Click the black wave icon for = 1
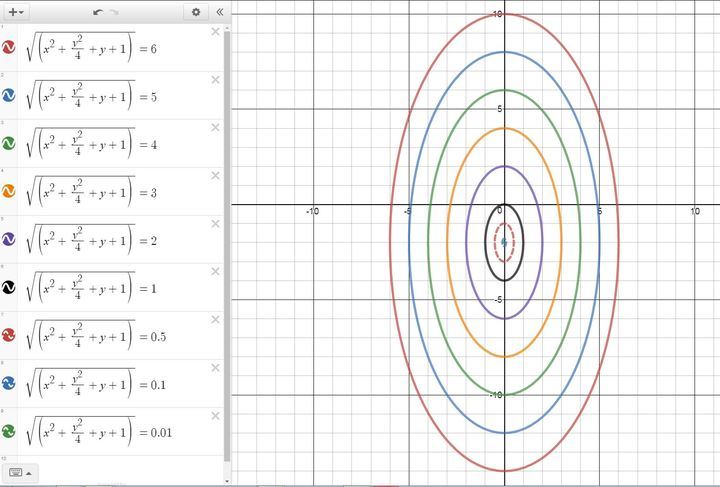 click(x=9, y=287)
